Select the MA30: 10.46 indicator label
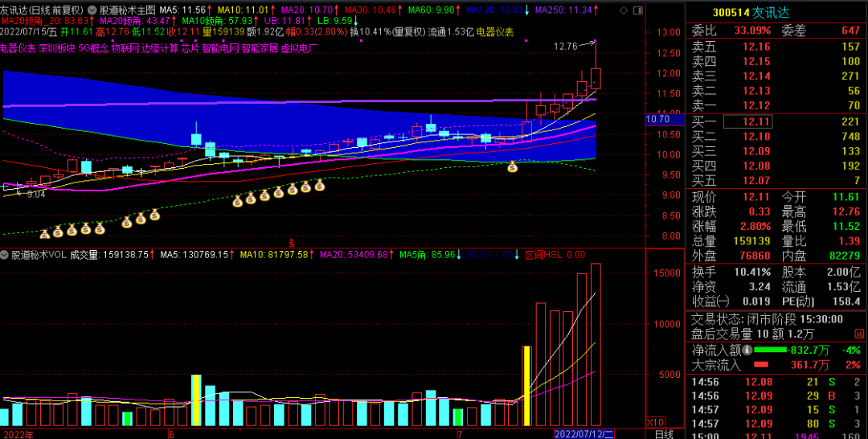Viewport: 868px width, 439px height. [x=370, y=10]
